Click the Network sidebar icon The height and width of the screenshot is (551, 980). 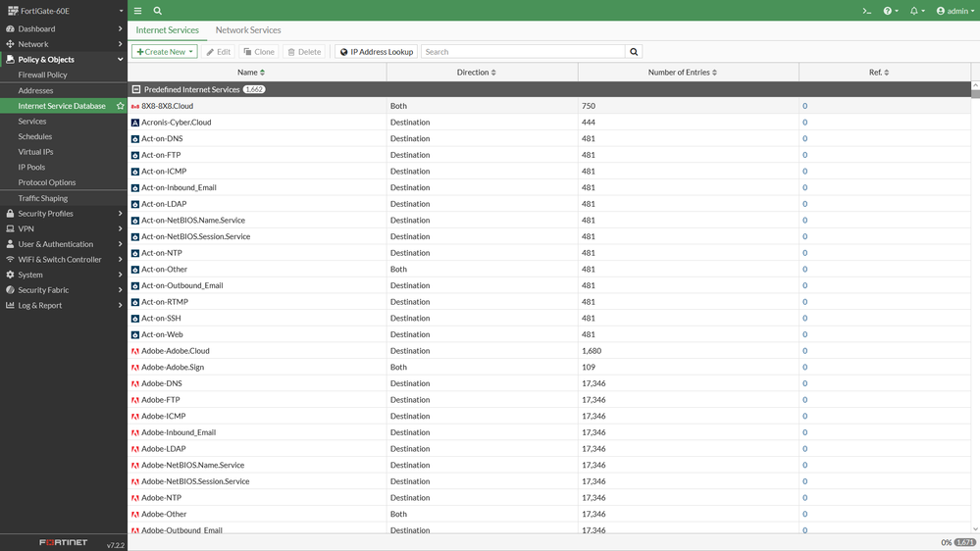(10, 44)
